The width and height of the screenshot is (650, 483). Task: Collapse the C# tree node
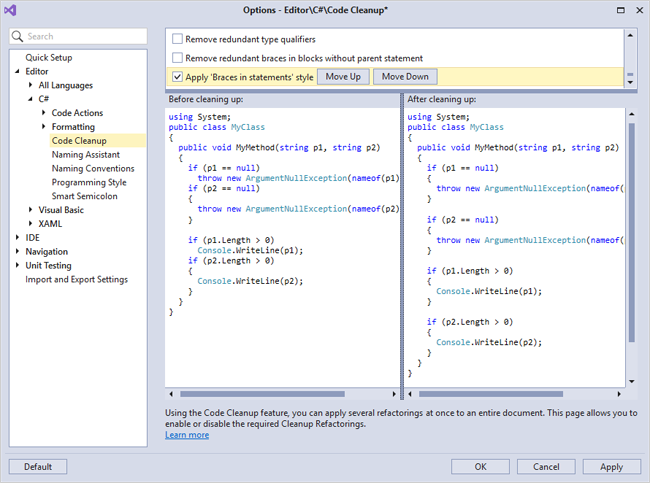click(30, 99)
